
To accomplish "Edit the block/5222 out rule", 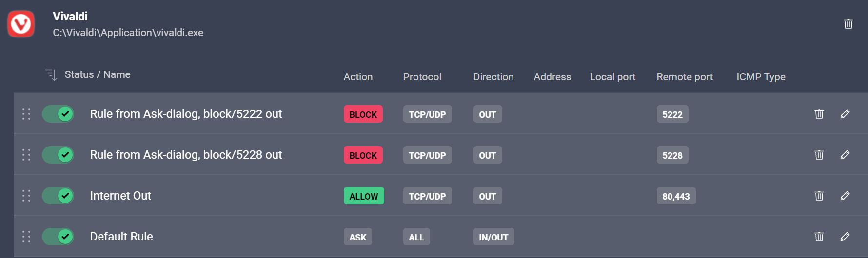I will (845, 114).
